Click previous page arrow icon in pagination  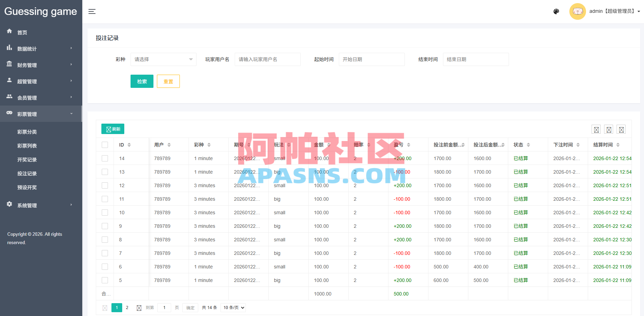tap(105, 308)
